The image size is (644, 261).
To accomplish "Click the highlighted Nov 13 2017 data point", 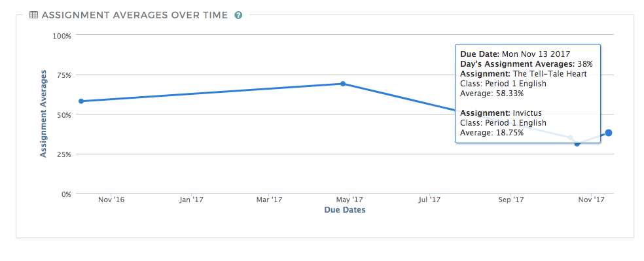I will [x=609, y=133].
